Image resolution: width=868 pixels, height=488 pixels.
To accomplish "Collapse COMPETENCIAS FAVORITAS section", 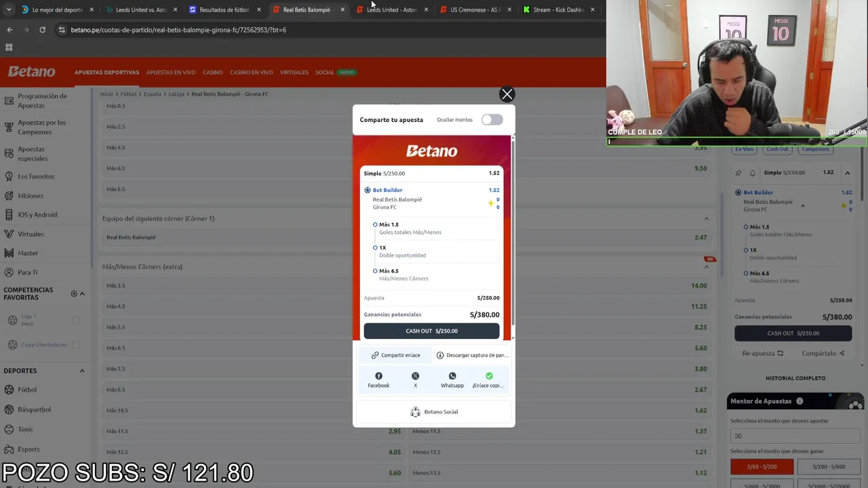I will coord(82,293).
